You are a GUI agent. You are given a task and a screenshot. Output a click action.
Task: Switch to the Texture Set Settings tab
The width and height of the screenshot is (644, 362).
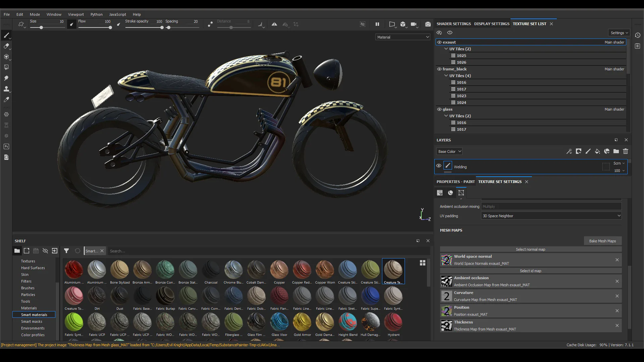click(499, 181)
